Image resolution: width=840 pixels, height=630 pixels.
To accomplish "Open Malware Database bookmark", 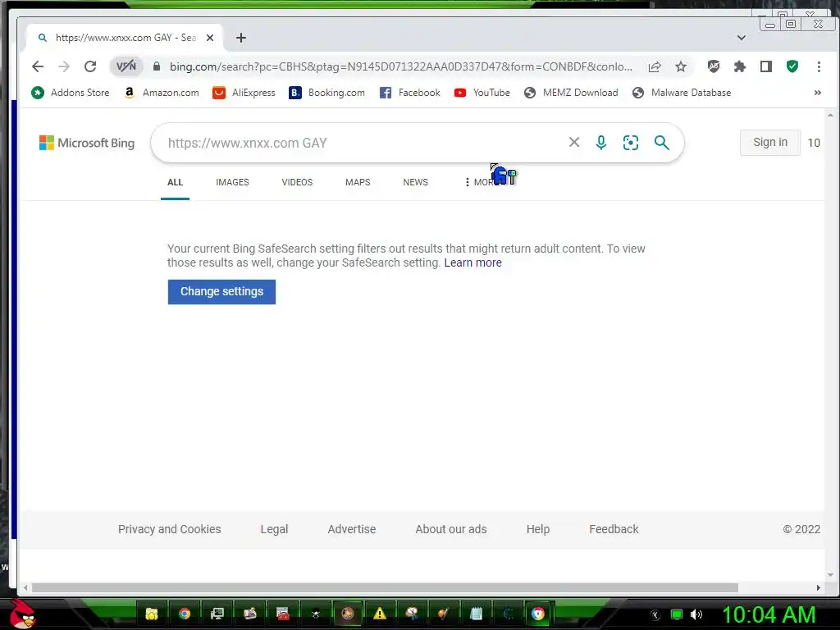I will tap(682, 93).
